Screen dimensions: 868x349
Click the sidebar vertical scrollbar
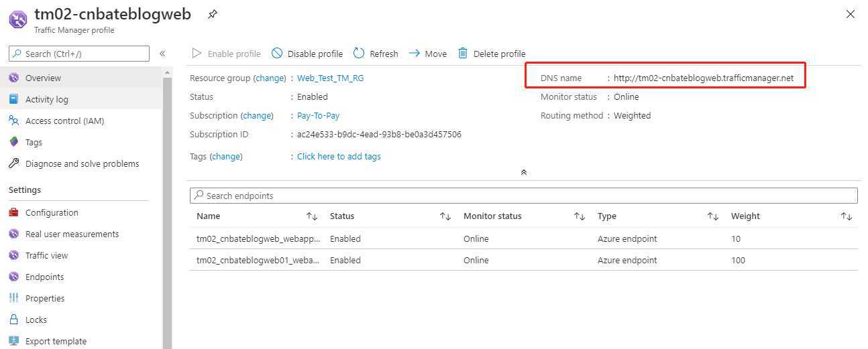tap(167, 211)
